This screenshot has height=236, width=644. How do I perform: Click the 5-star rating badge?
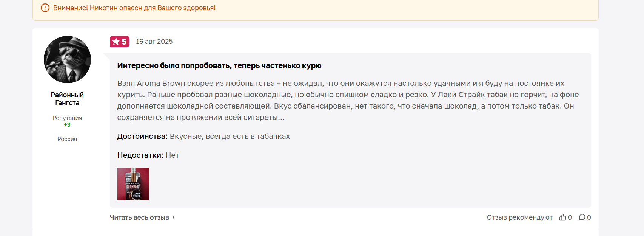pos(120,42)
